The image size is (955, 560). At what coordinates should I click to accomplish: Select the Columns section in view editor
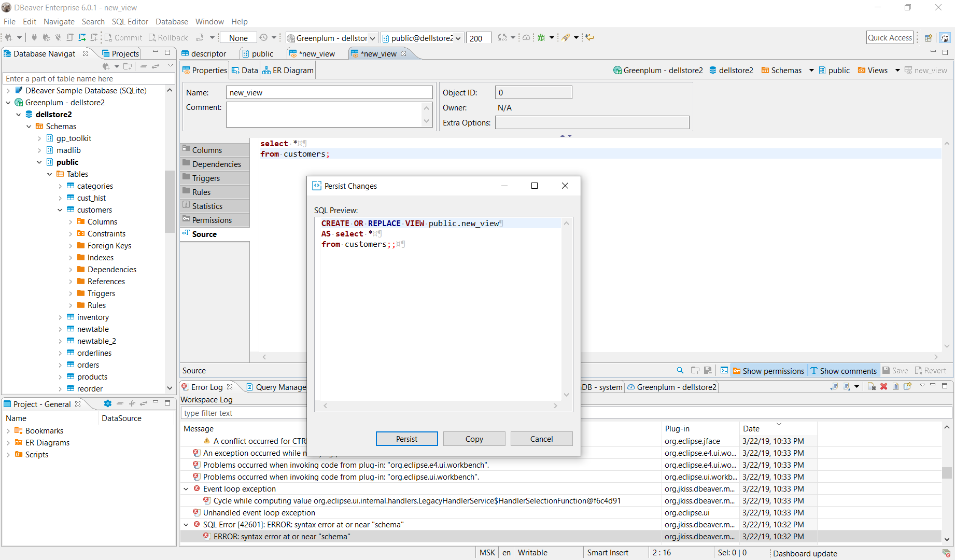(215, 150)
